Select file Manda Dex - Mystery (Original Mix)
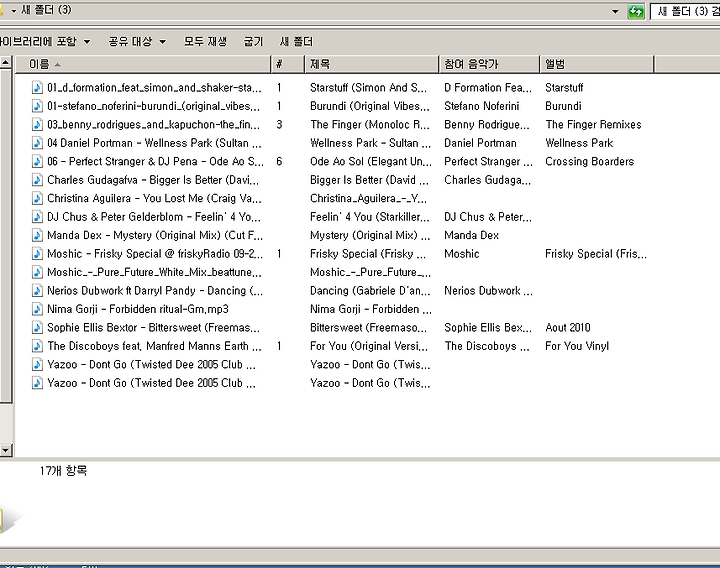 click(x=155, y=235)
